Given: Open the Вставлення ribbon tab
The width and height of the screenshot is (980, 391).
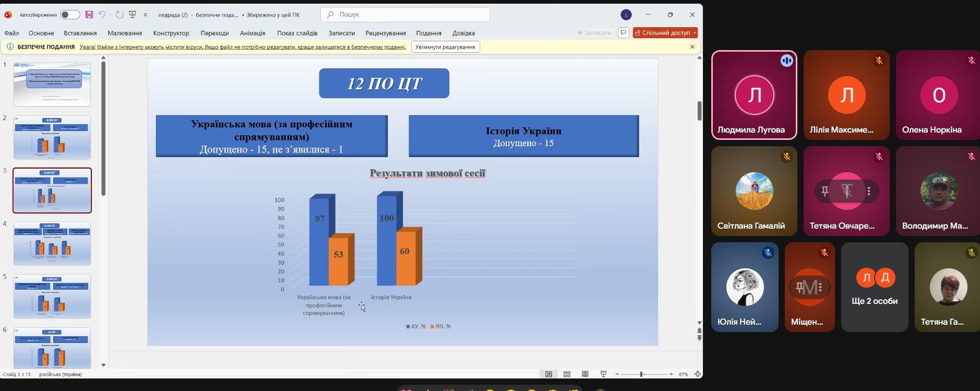Looking at the screenshot, I should click(x=80, y=33).
